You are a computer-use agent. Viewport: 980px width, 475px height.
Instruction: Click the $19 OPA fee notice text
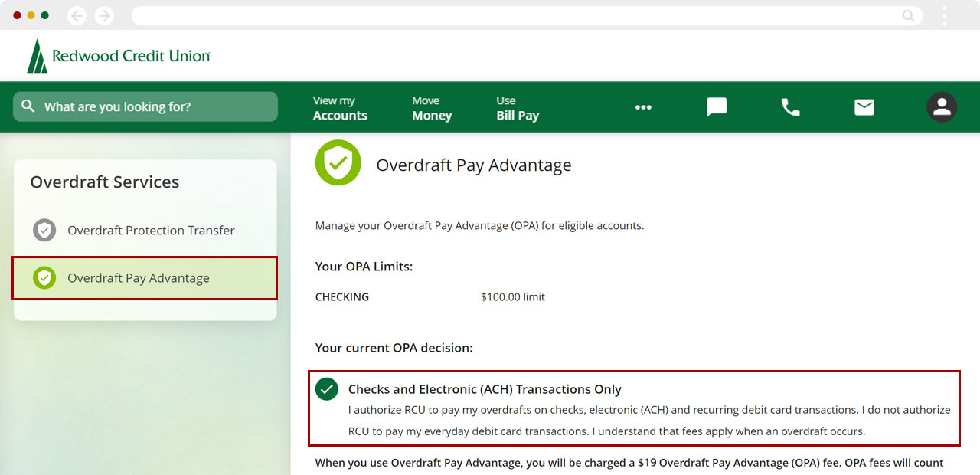(x=629, y=463)
